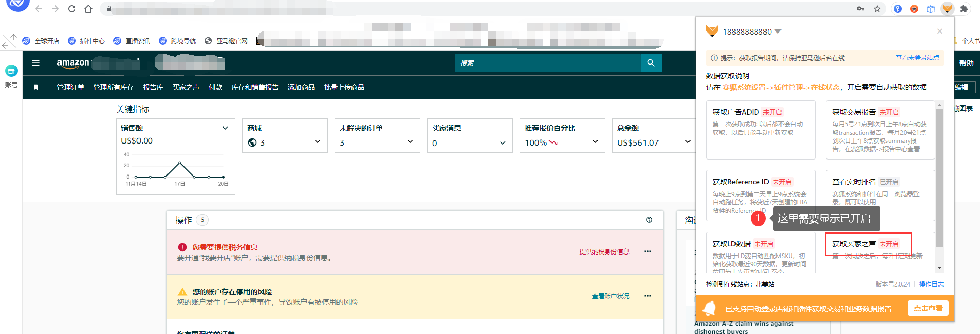This screenshot has height=334, width=980.
Task: Select the 获取交易报告 card
Action: pyautogui.click(x=880, y=130)
